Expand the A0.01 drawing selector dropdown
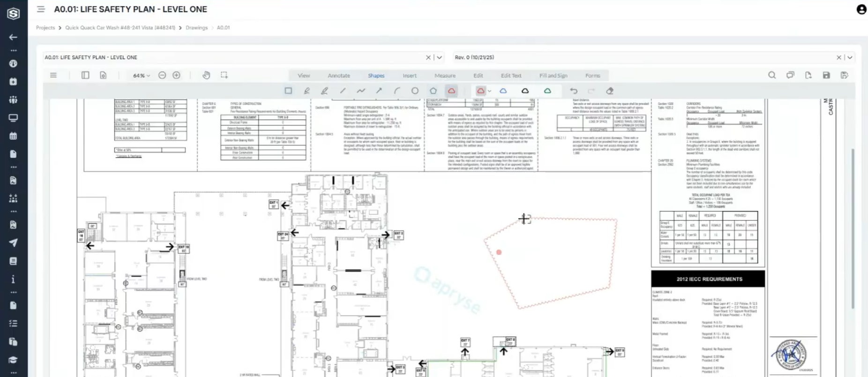Viewport: 868px width, 377px height. pos(440,57)
